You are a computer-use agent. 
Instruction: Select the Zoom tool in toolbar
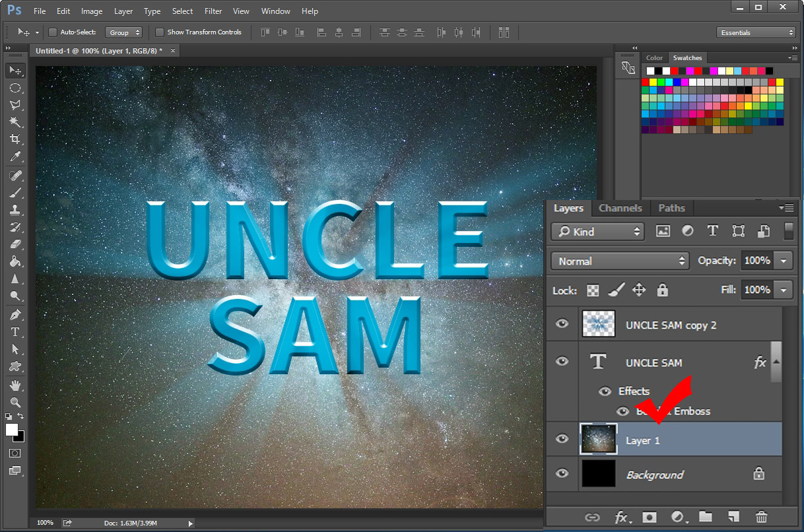pyautogui.click(x=15, y=403)
